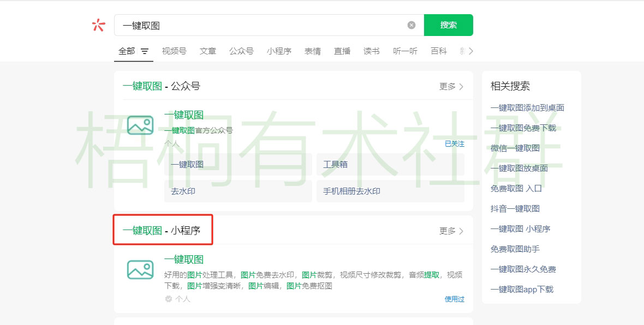Open the filter icon beside 全部
The image size is (644, 325).
coord(145,51)
